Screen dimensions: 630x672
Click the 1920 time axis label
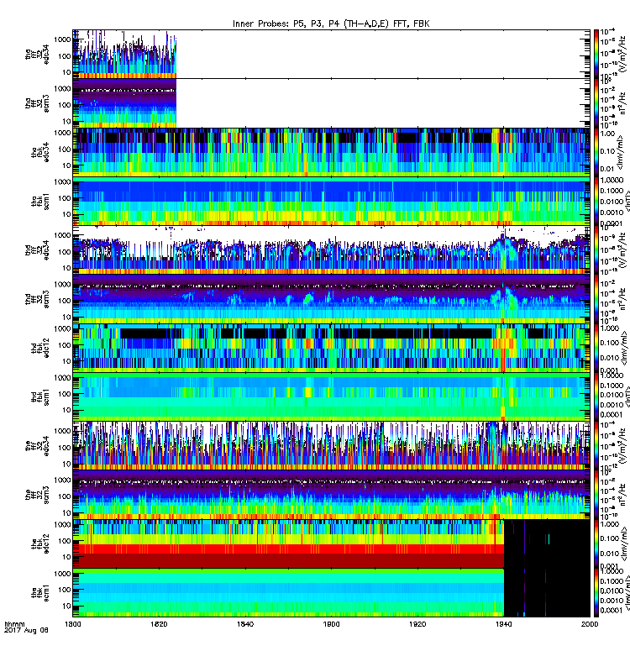coord(417,624)
